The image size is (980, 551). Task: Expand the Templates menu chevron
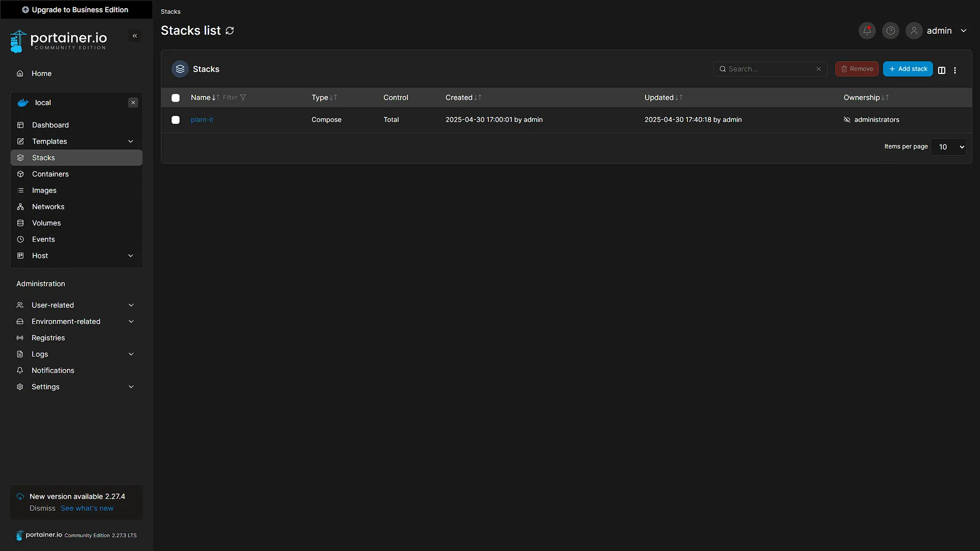(131, 141)
